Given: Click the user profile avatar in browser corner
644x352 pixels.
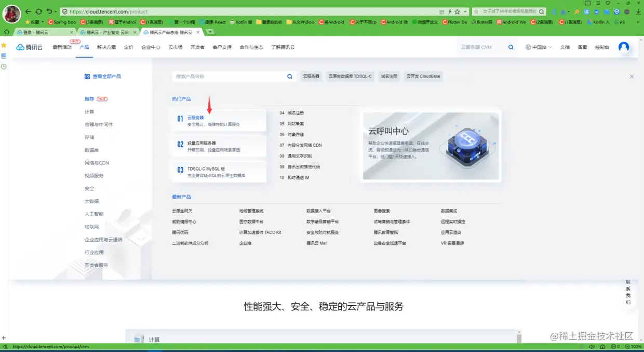Looking at the screenshot, I should coord(12,14).
